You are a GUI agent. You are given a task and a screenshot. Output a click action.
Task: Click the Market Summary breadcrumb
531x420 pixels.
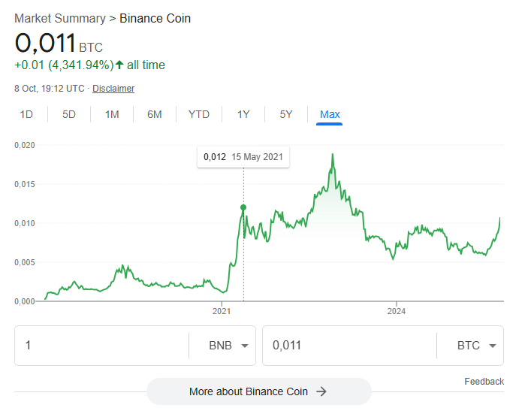[x=60, y=18]
